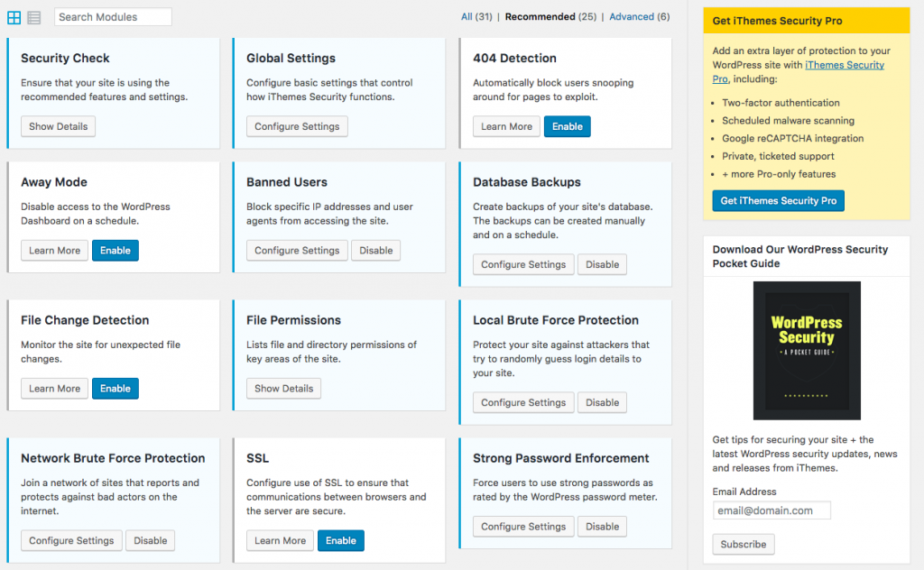Select Recommended (25) modules filter
Screen dimensions: 924x570
pyautogui.click(x=552, y=16)
